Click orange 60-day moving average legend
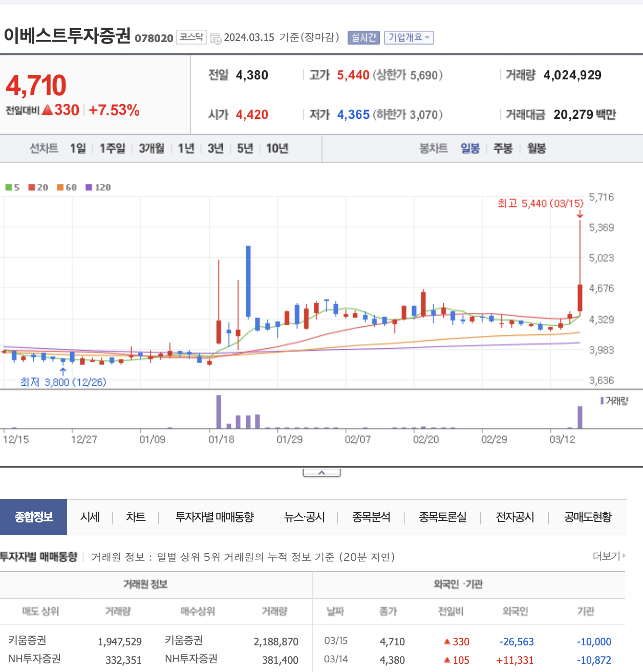This screenshot has height=672, width=643. pos(67,187)
